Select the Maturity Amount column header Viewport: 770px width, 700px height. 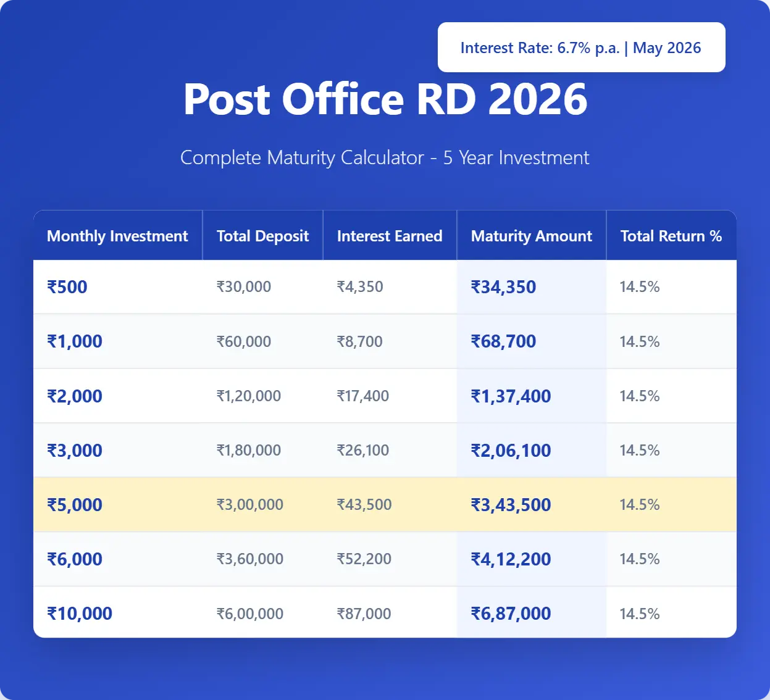531,236
